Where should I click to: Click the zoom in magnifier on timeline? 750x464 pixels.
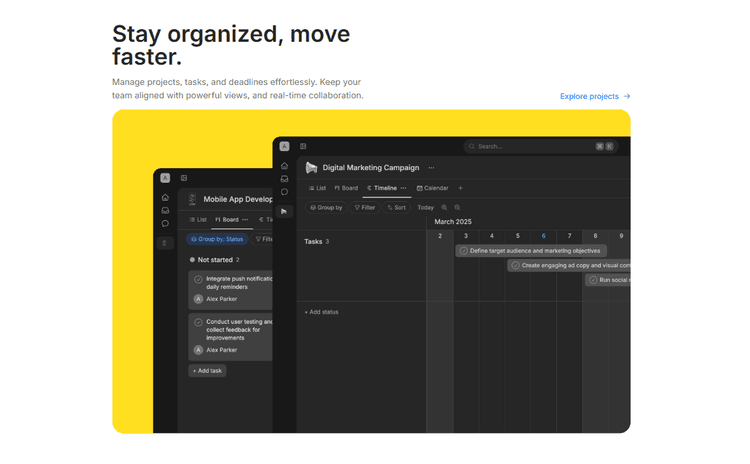445,208
